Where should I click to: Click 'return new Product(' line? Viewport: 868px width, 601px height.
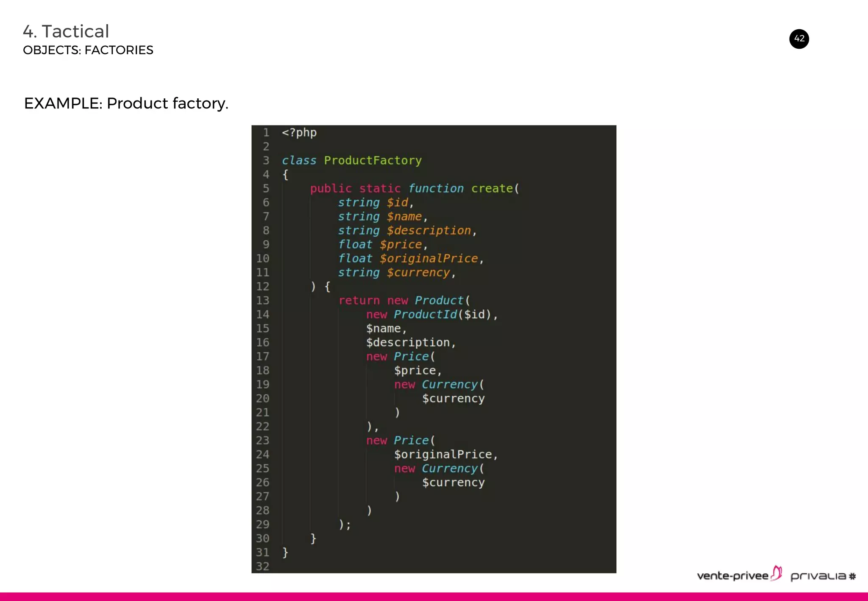coord(404,300)
